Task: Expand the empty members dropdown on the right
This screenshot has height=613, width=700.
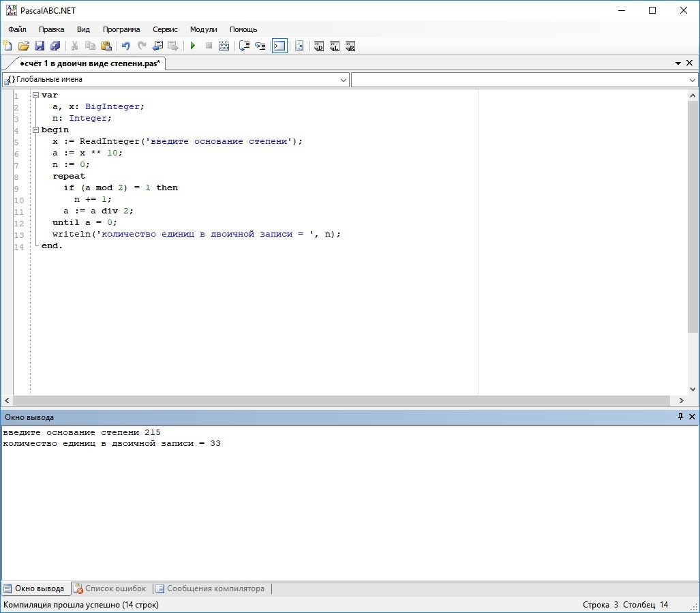Action: click(x=693, y=80)
